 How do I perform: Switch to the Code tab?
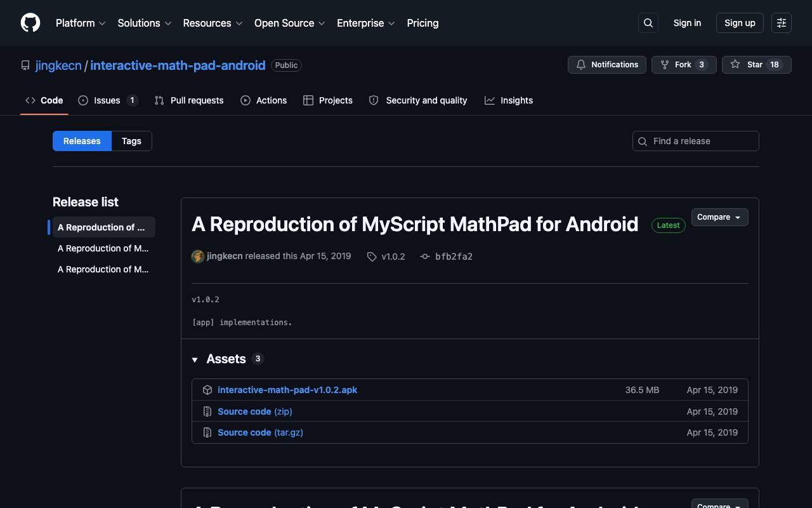pos(44,100)
